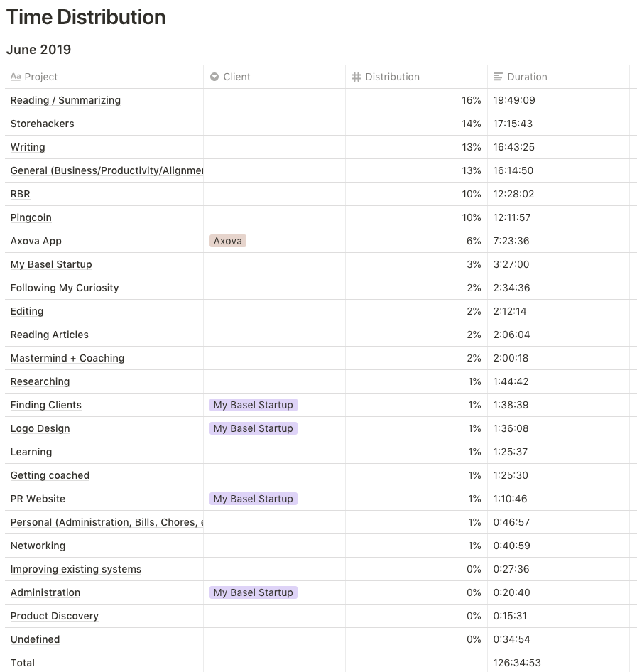
Task: Open the Project column header menu
Action: (x=41, y=77)
